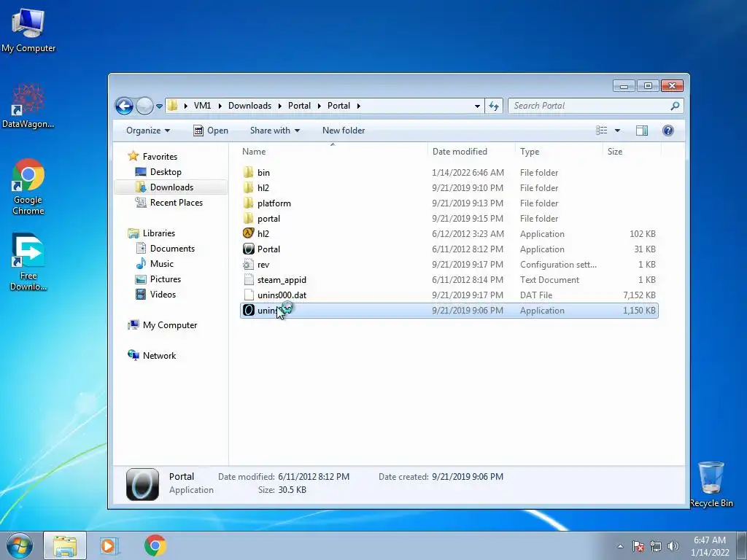Toggle the preview pane icon

click(642, 131)
